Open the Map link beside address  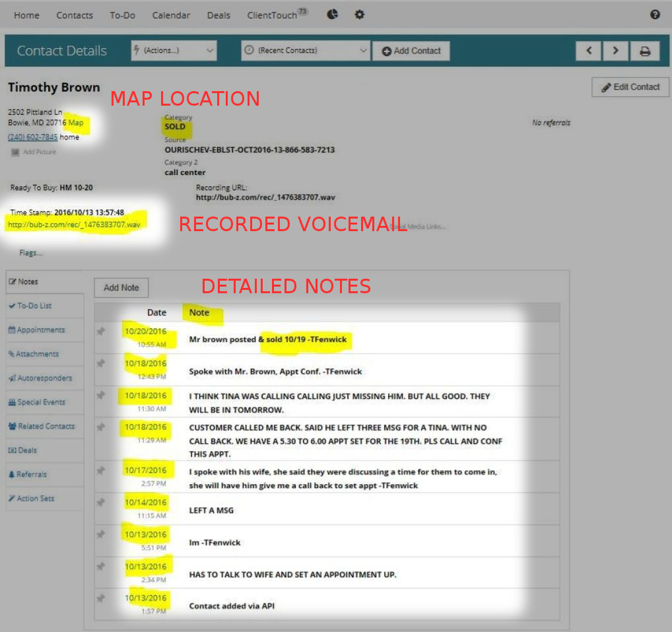click(77, 123)
